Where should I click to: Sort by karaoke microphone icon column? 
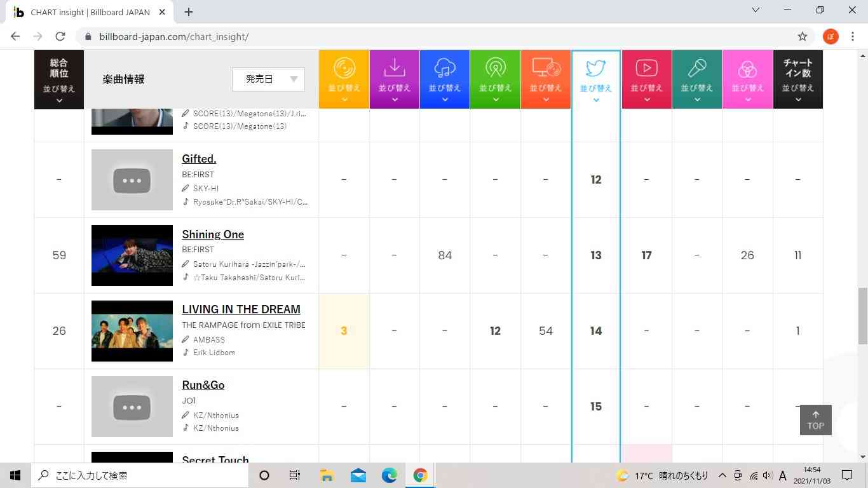697,79
